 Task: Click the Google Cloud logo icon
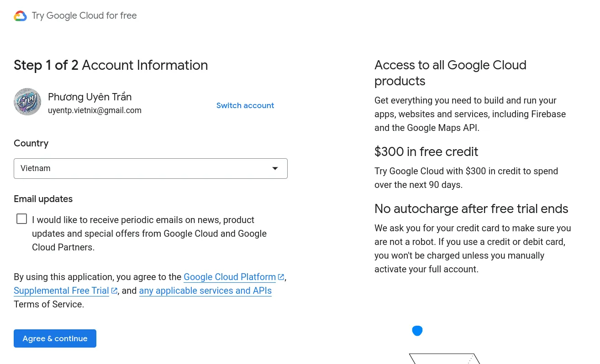coord(20,16)
